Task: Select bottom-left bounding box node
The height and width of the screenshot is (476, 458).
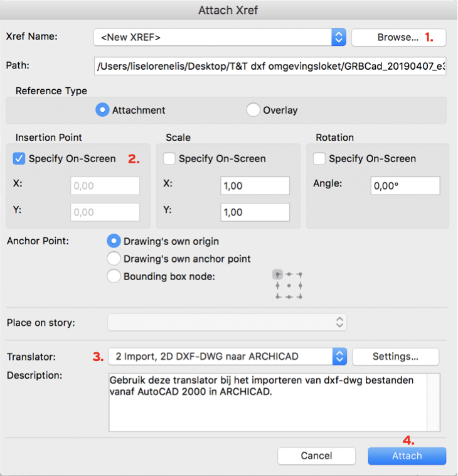Action: [277, 296]
